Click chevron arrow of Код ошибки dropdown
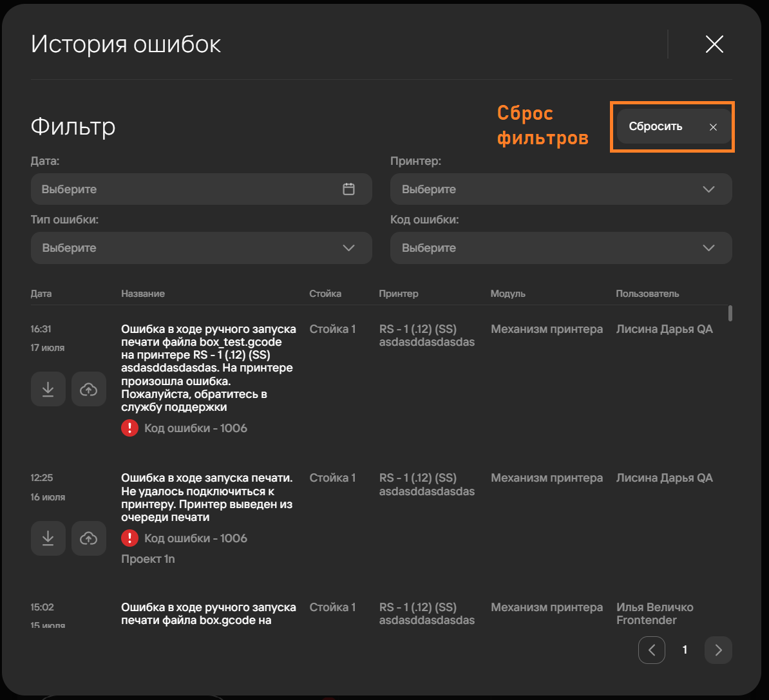The image size is (769, 700). pos(708,248)
